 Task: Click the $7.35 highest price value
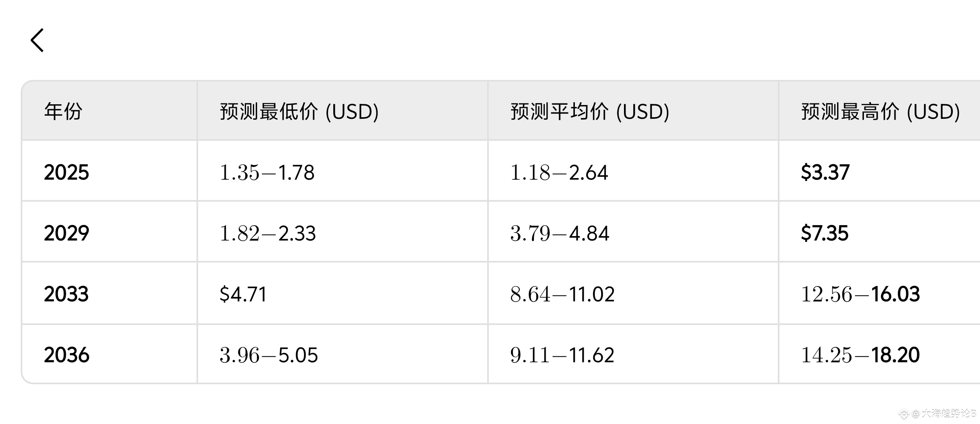tap(825, 233)
